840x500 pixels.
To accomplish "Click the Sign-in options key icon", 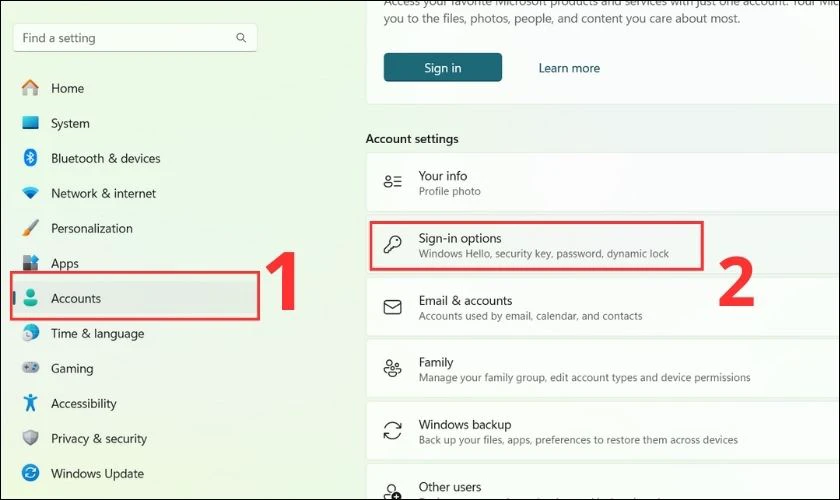I will pos(393,245).
